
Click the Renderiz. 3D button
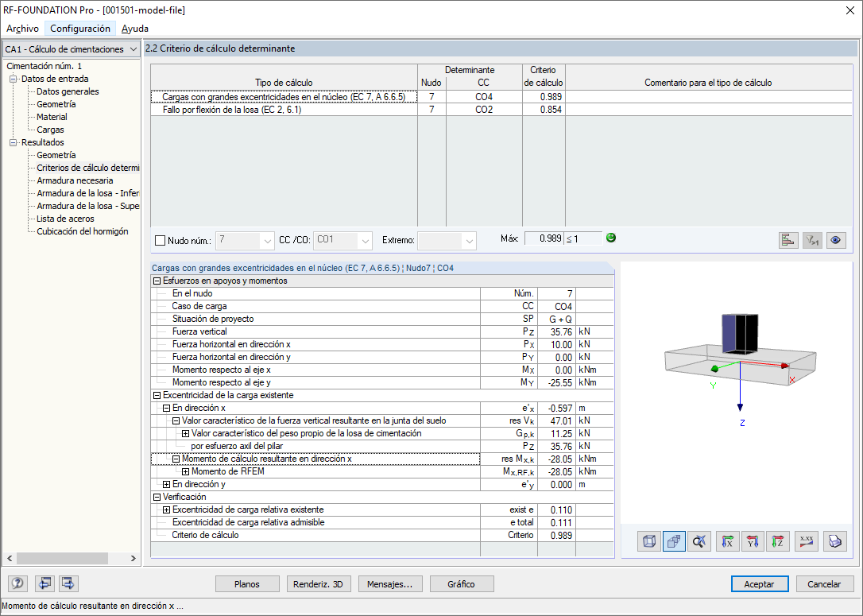[x=318, y=584]
